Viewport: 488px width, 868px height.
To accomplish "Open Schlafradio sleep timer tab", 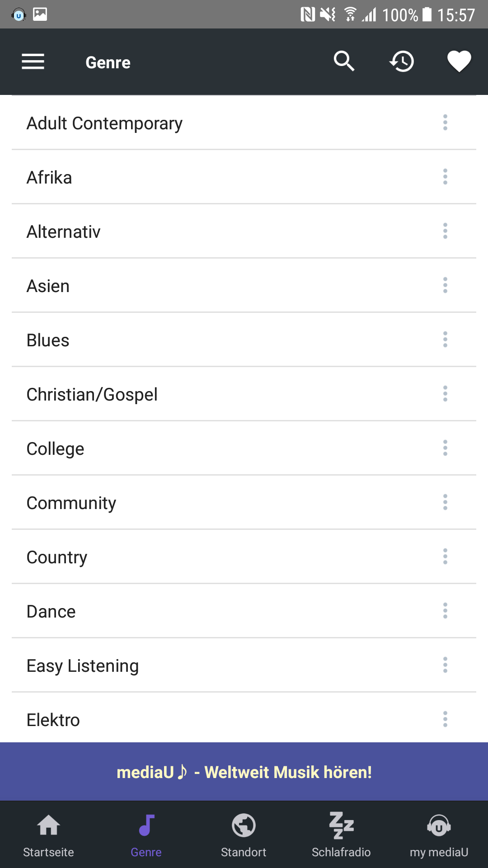I will (x=341, y=835).
